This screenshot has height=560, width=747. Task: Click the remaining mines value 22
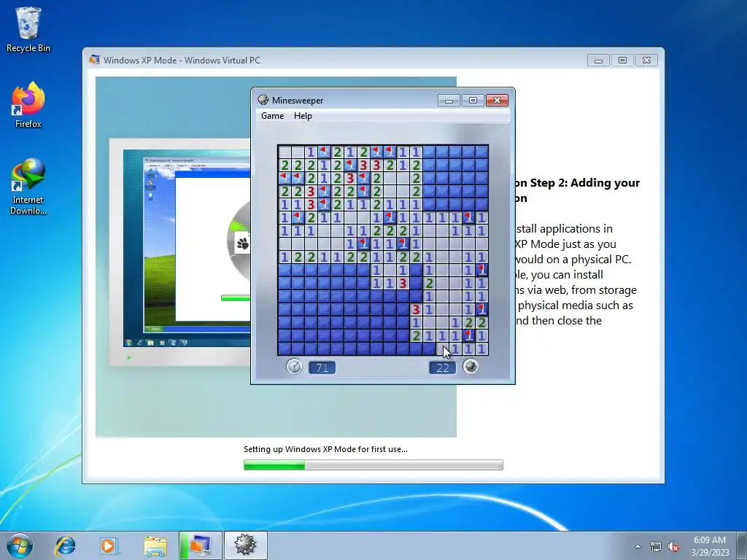tap(443, 367)
